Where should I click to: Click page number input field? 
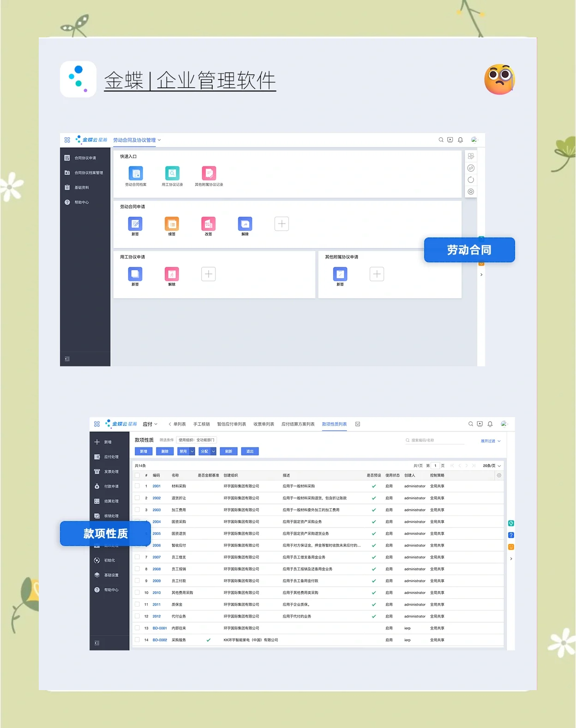(x=435, y=466)
